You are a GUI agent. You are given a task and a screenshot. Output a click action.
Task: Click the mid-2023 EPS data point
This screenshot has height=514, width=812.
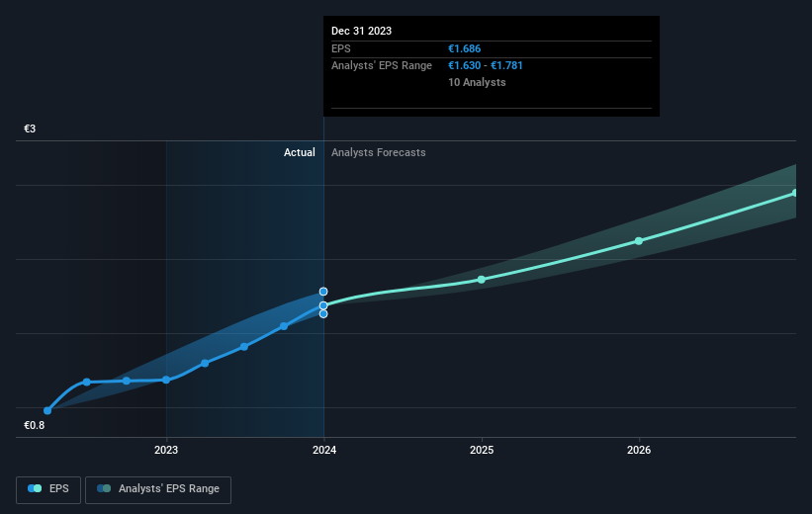point(244,347)
